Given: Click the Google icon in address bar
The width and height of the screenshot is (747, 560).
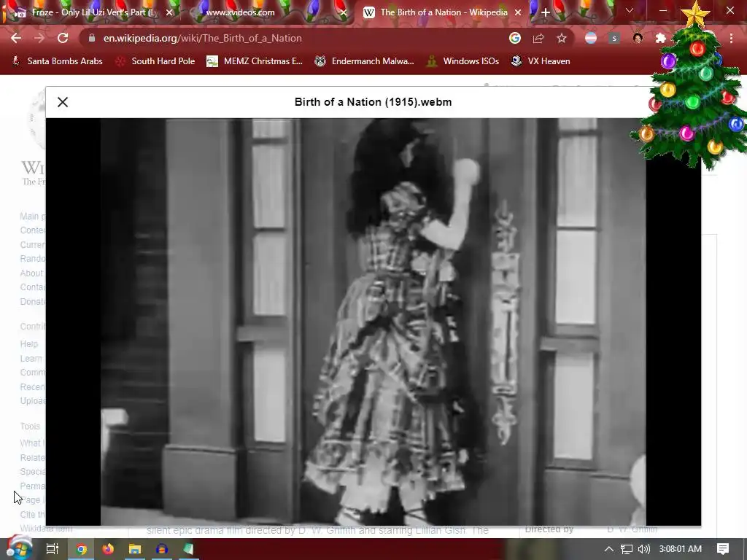Looking at the screenshot, I should (514, 38).
